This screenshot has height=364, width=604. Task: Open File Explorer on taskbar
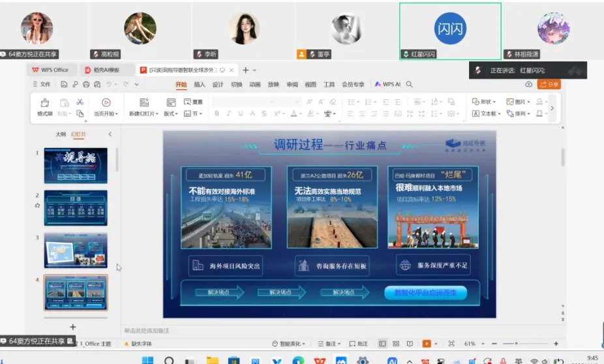pos(212,361)
